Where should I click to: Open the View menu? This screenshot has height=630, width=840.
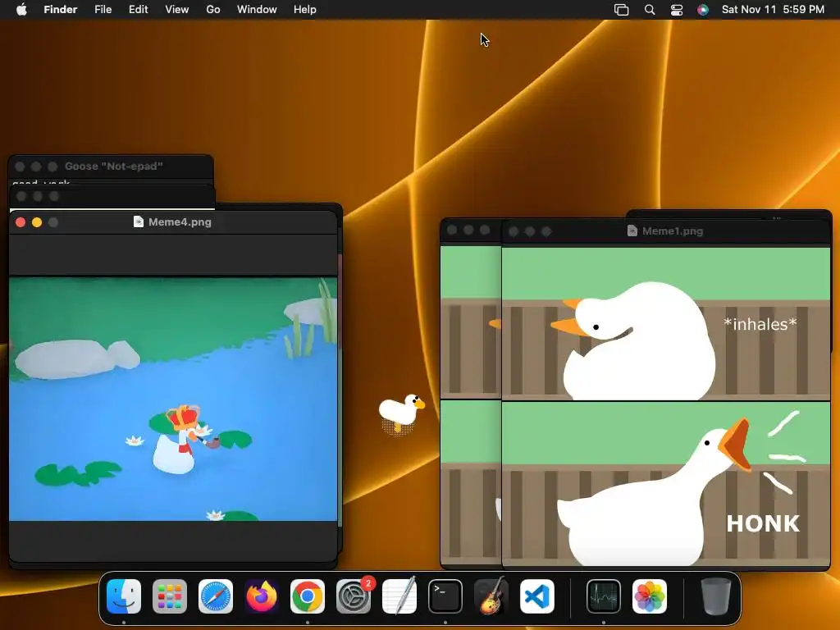(177, 10)
